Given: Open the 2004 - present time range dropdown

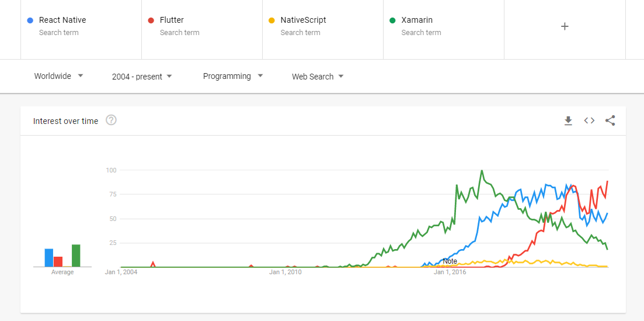Looking at the screenshot, I should point(142,77).
